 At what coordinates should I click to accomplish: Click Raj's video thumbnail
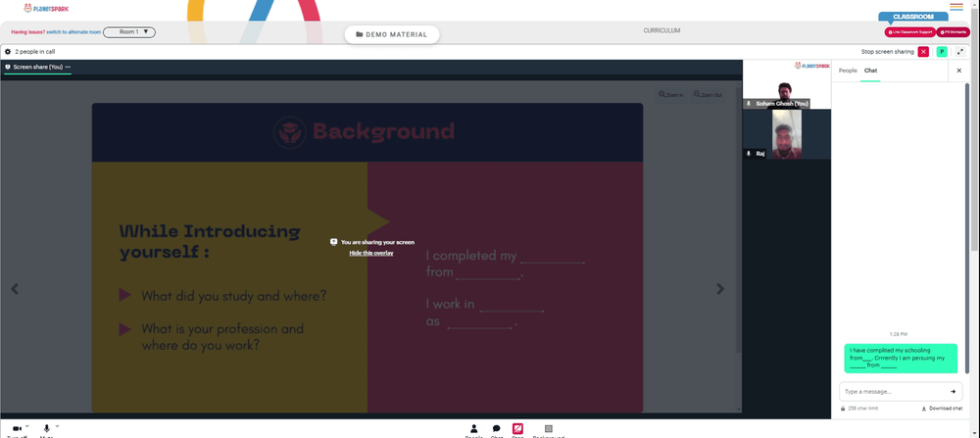coord(786,134)
